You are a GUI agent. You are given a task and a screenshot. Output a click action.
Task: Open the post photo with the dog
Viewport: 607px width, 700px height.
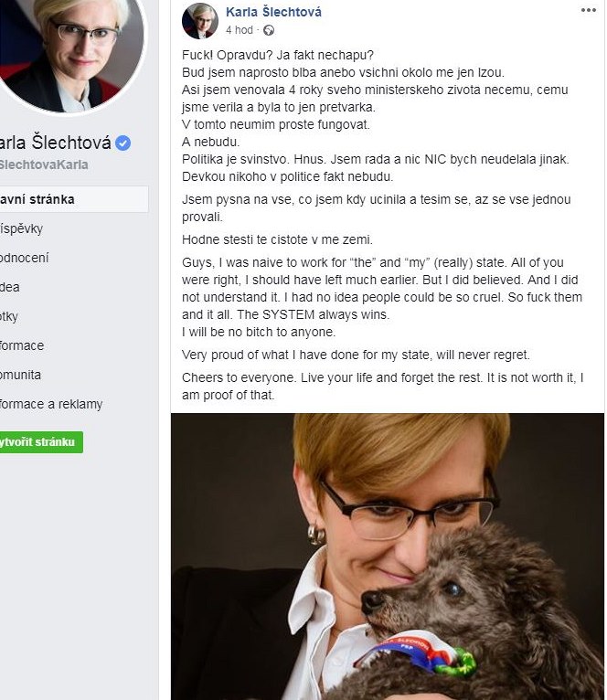(x=388, y=556)
